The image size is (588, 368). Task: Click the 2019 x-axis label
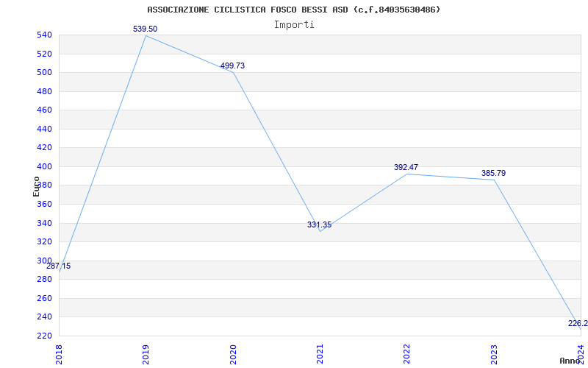click(x=146, y=355)
